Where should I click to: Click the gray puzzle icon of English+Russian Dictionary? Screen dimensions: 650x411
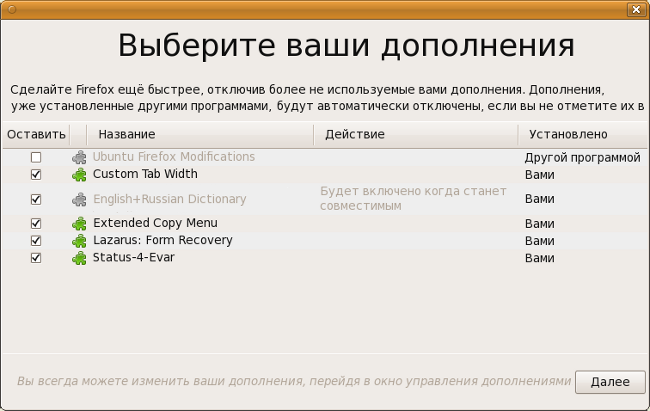click(x=79, y=199)
